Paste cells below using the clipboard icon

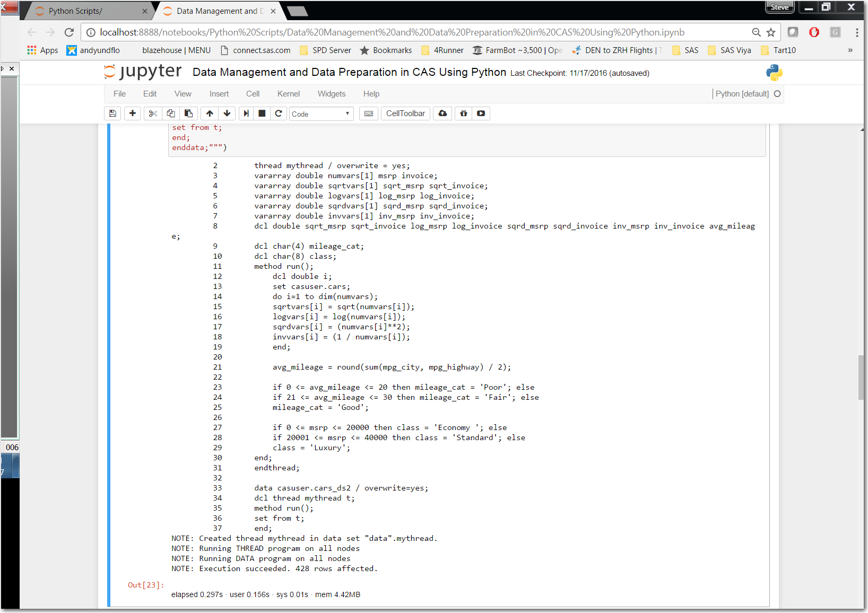click(188, 113)
